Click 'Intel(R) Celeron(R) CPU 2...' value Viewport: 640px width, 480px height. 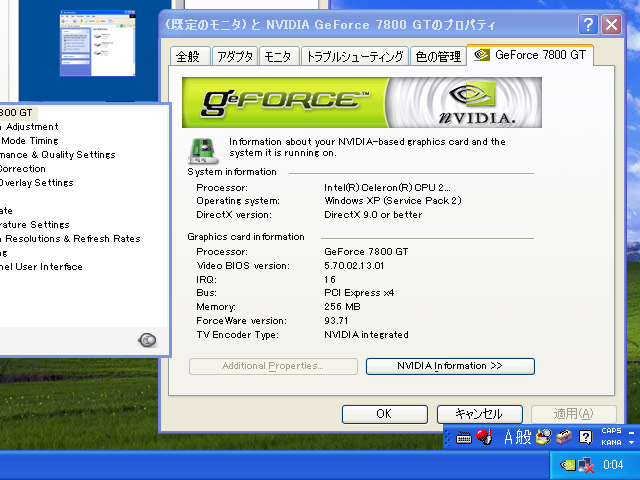387,187
